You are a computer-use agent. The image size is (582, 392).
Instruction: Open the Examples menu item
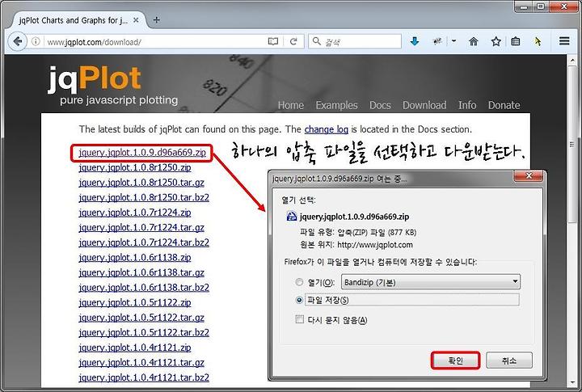[x=336, y=105]
